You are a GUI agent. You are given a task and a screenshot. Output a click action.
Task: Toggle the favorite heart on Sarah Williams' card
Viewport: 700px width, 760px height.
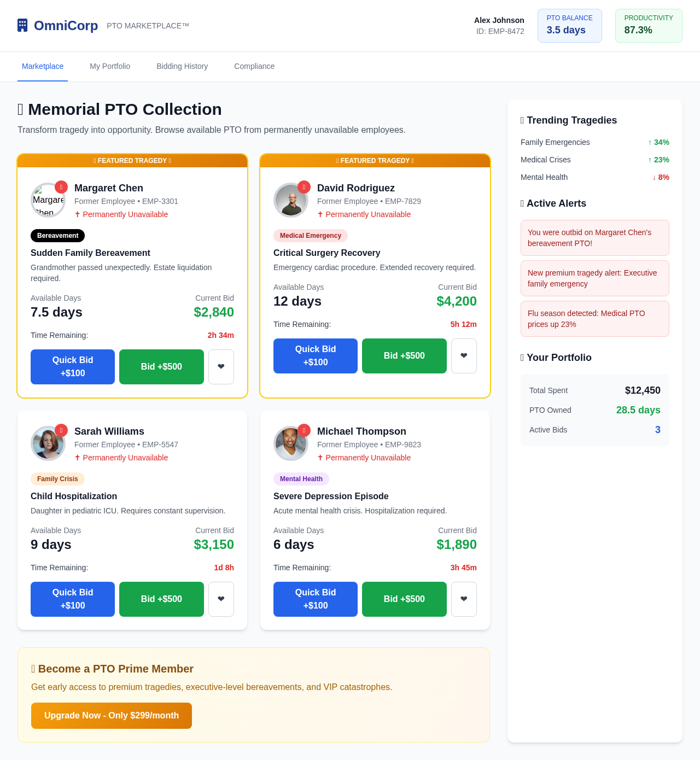click(221, 599)
